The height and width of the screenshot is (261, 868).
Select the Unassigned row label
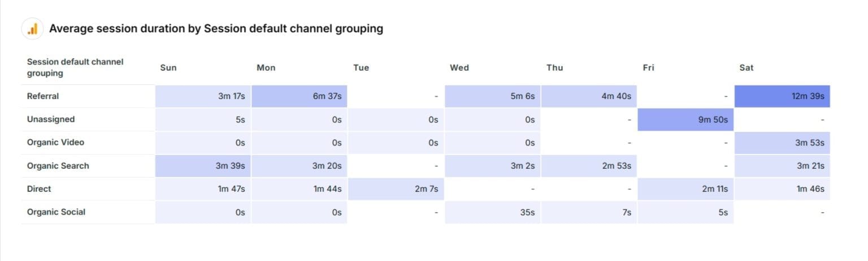click(x=51, y=119)
